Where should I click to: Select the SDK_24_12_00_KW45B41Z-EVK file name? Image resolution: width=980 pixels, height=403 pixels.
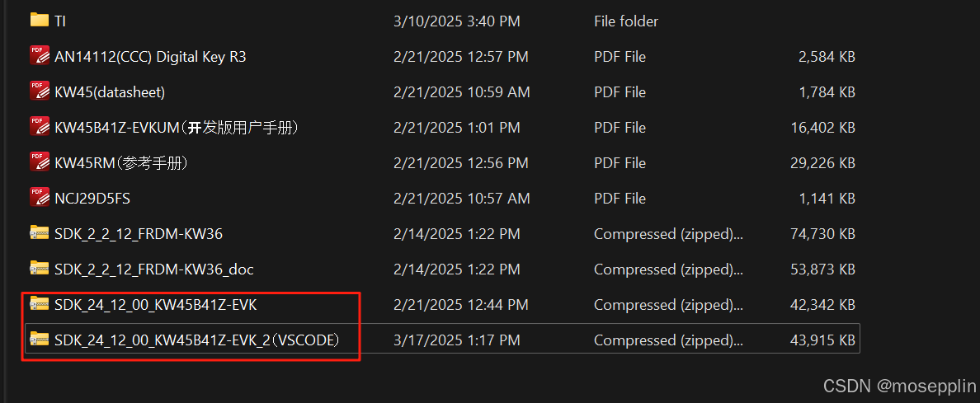[156, 305]
